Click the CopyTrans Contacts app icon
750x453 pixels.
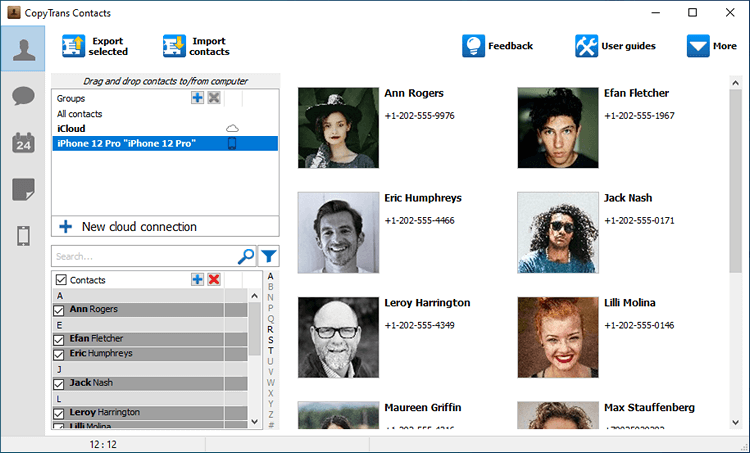click(x=14, y=12)
